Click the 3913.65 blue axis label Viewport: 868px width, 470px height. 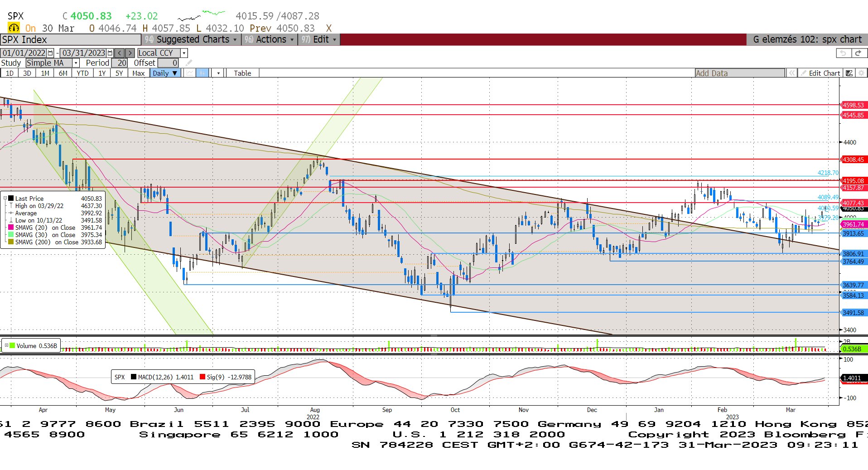tap(854, 233)
